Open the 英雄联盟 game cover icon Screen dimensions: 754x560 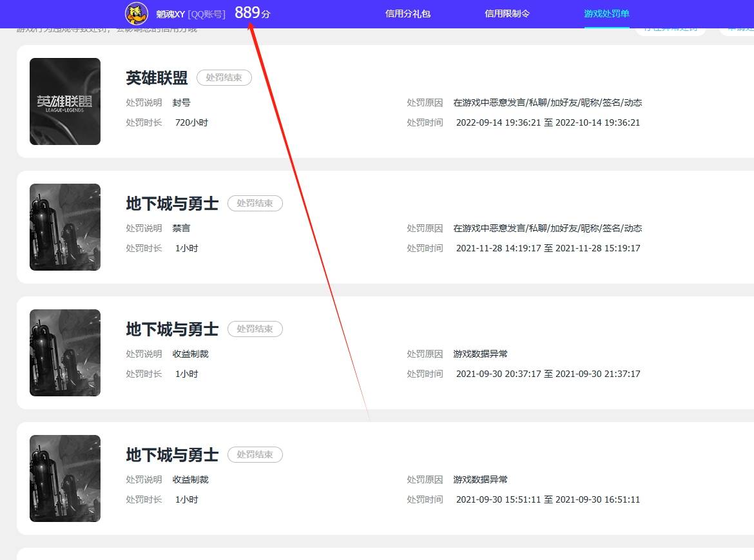[64, 101]
